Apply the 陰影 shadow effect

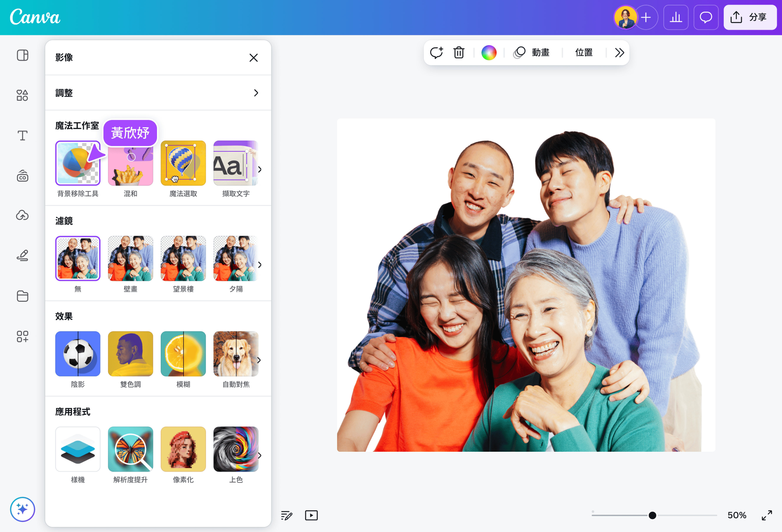click(x=78, y=354)
